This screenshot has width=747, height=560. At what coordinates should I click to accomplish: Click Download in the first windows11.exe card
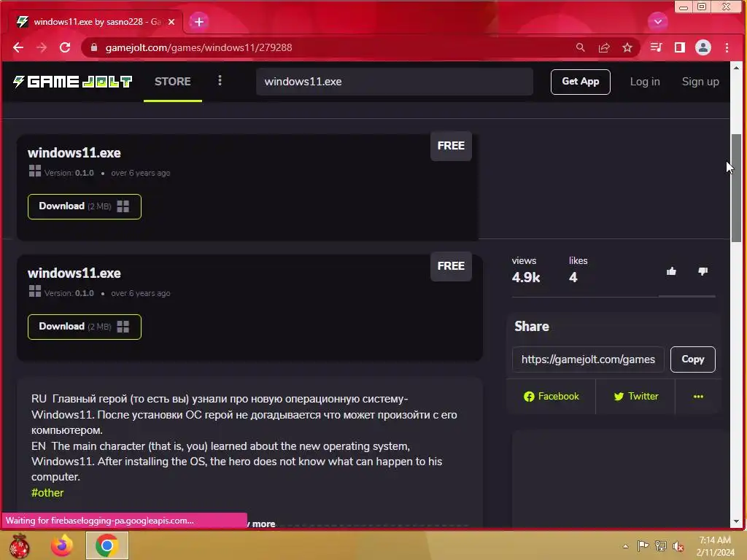click(85, 206)
